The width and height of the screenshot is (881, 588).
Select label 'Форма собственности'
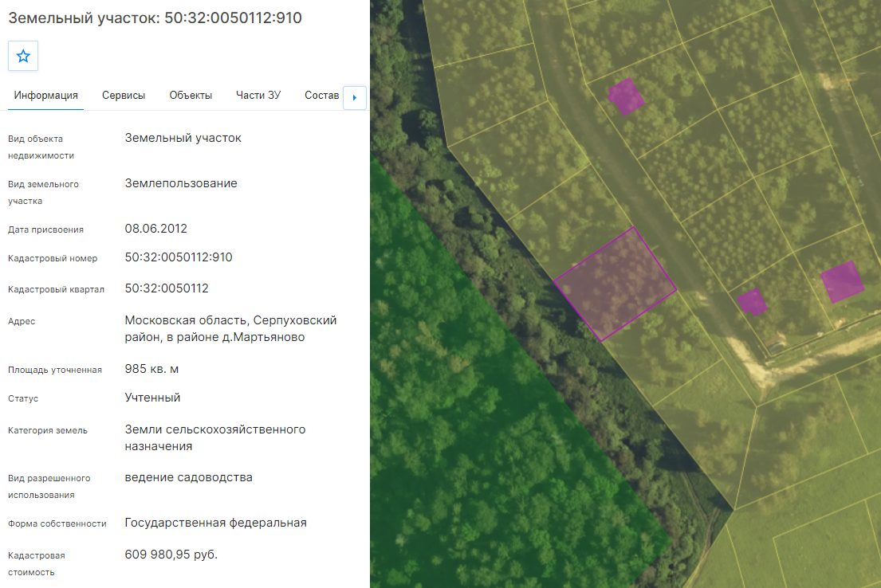coord(57,523)
